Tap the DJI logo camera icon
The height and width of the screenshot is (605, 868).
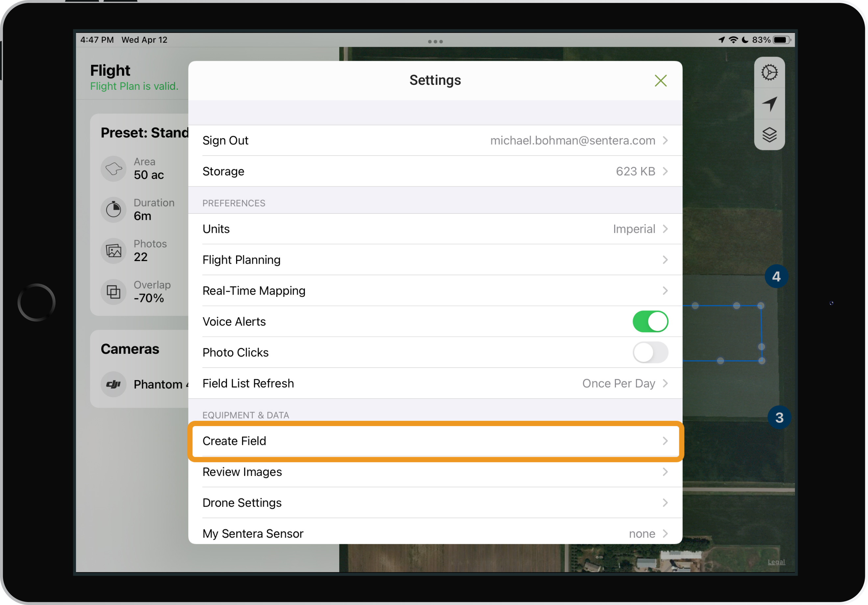coord(113,385)
